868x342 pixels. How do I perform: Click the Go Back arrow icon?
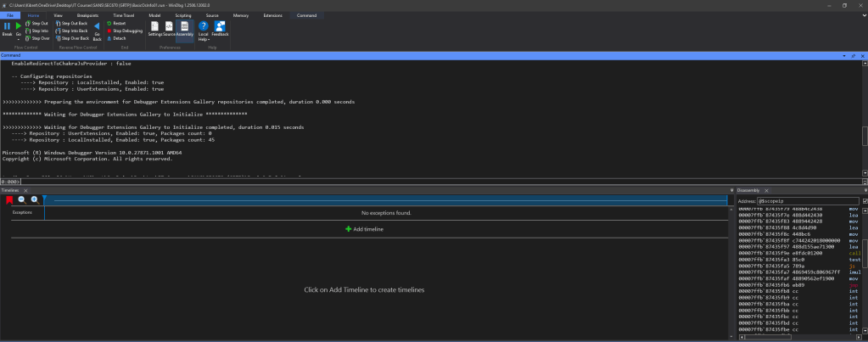click(x=97, y=31)
